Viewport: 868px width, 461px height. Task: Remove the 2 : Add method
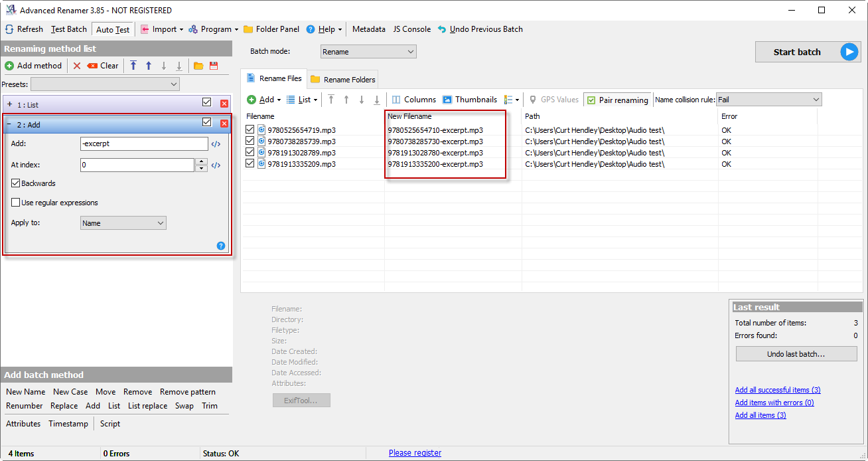click(224, 124)
